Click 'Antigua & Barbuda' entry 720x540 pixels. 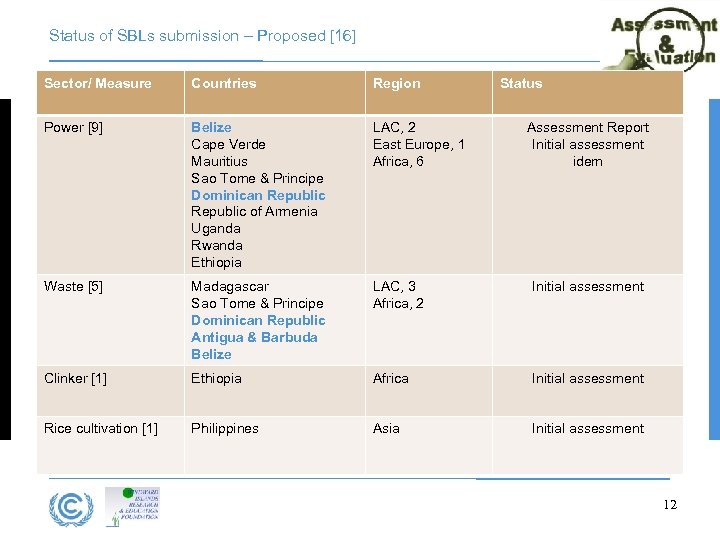[254, 338]
